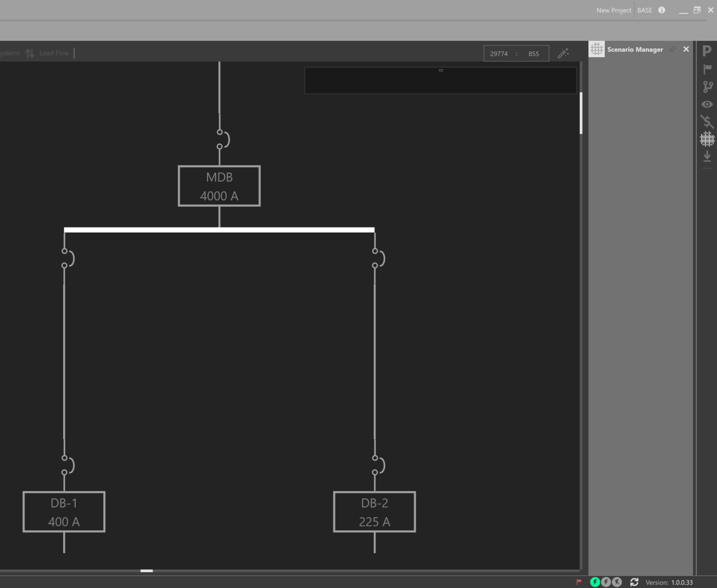Open the branch/versions icon in the sidebar
This screenshot has width=717, height=588.
[707, 86]
